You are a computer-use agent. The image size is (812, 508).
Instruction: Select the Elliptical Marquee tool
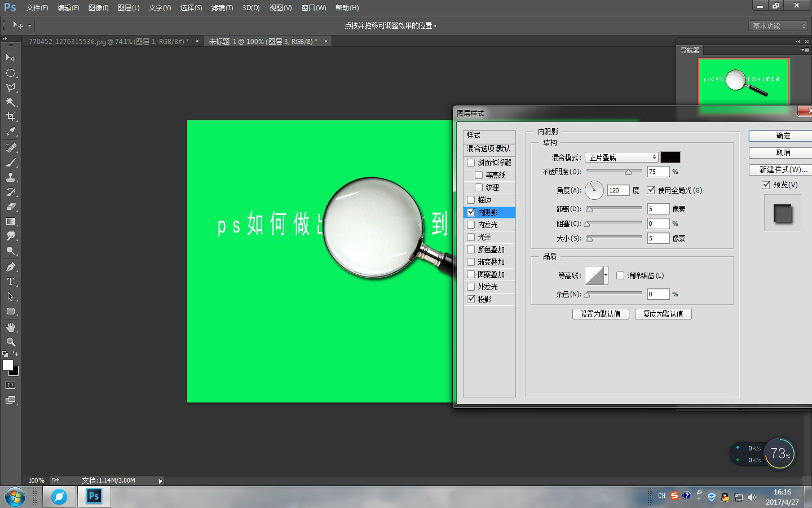pos(11,73)
